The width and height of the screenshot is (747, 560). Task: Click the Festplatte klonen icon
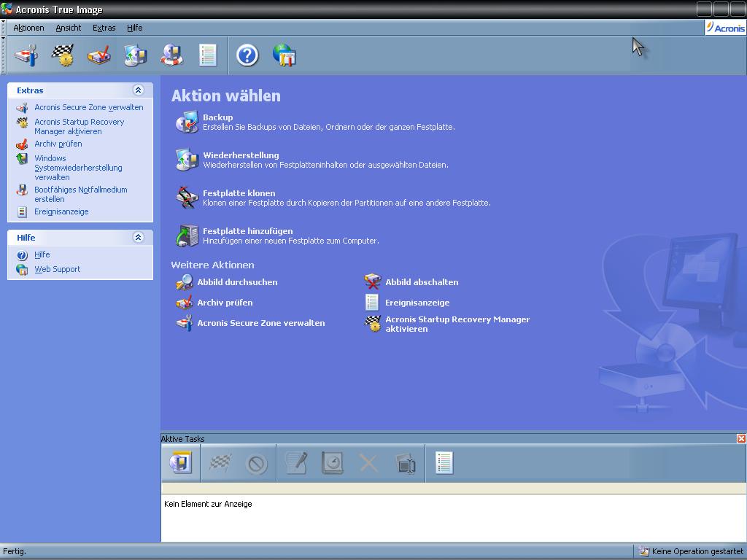pyautogui.click(x=187, y=198)
